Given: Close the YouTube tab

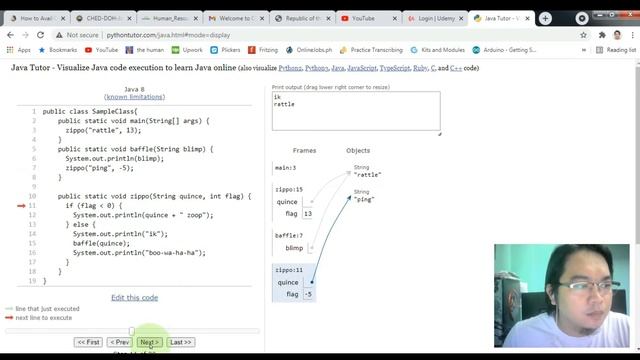Looking at the screenshot, I should 395,18.
